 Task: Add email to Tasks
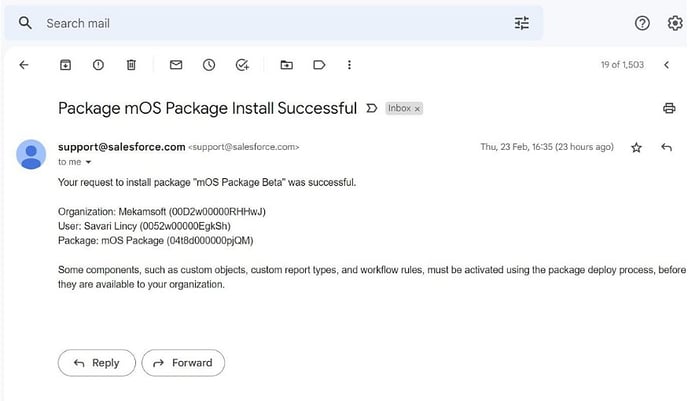click(x=242, y=65)
